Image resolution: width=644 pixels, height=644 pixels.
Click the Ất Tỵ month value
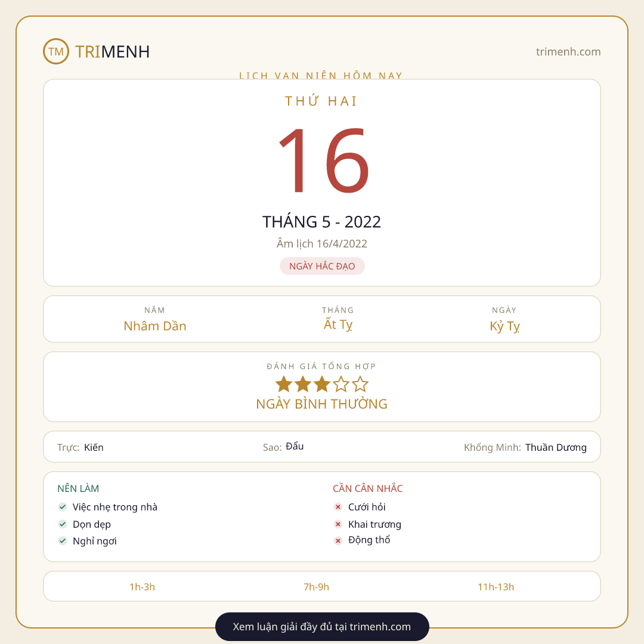click(x=338, y=324)
